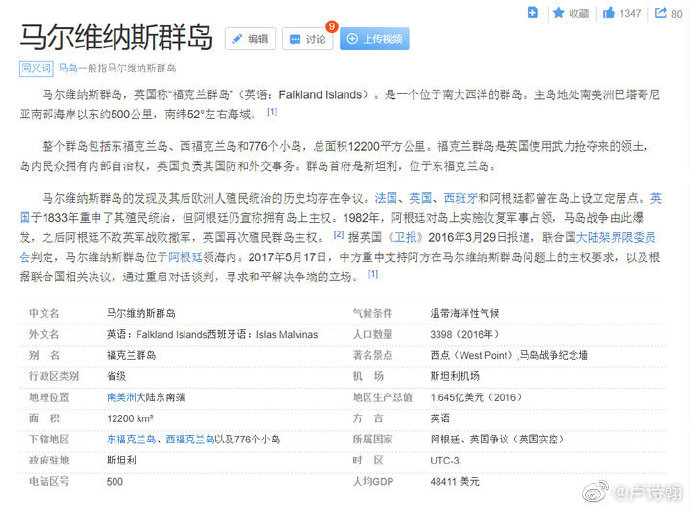Click the 上传视频 upload video button
This screenshot has width=690, height=510.
coord(374,39)
